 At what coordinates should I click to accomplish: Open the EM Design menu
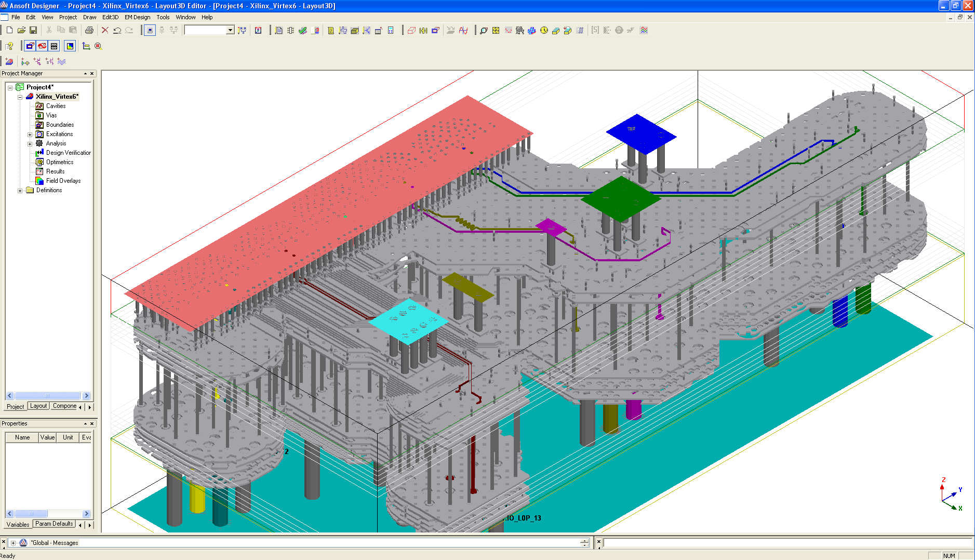pyautogui.click(x=137, y=17)
